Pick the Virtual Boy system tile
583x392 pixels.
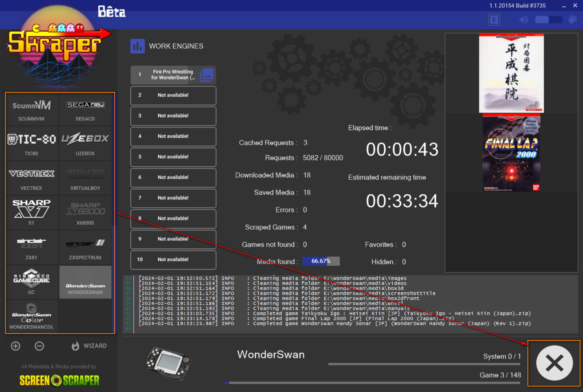click(85, 179)
